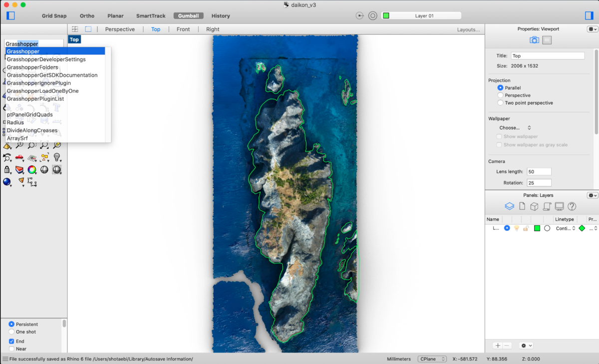599x364 pixels.
Task: Select the shaded sphere display icon
Action: point(44,170)
